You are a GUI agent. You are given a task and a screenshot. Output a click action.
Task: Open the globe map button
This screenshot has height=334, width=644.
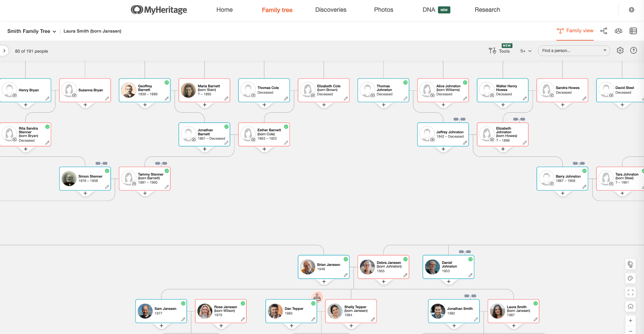[631, 264]
